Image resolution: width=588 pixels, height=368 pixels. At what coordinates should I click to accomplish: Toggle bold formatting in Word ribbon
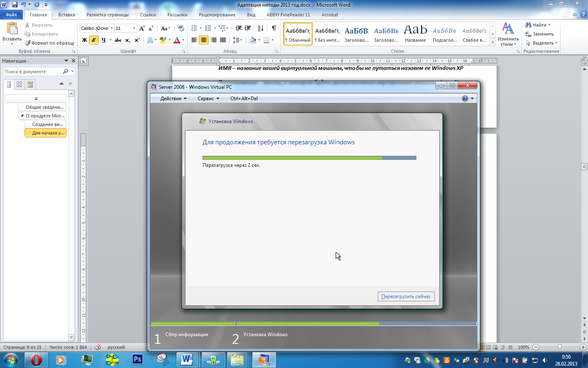84,40
